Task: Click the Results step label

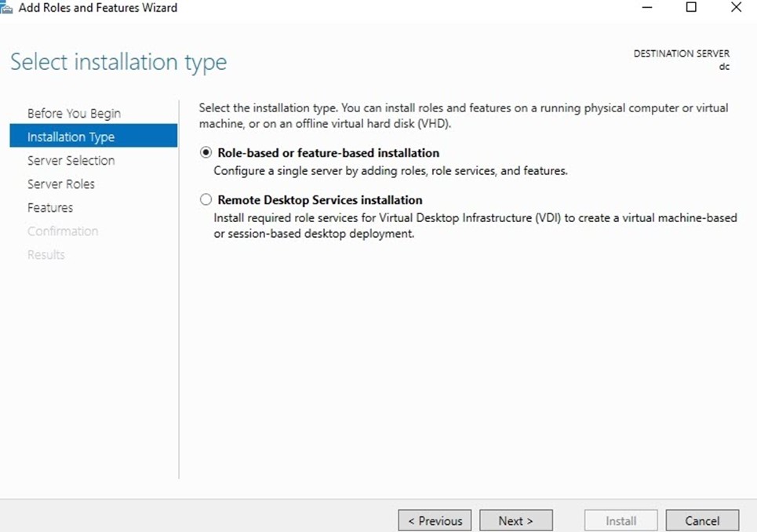Action: [x=45, y=255]
